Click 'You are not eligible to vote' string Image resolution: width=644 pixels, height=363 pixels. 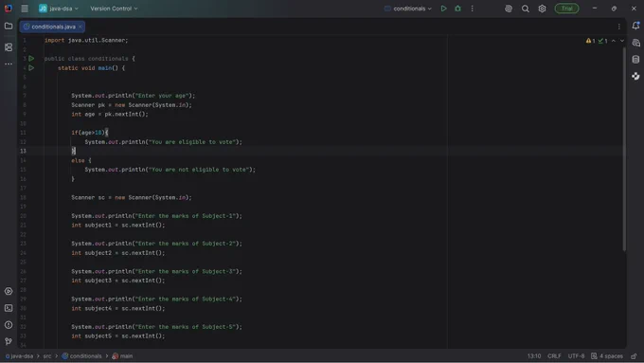(199, 170)
